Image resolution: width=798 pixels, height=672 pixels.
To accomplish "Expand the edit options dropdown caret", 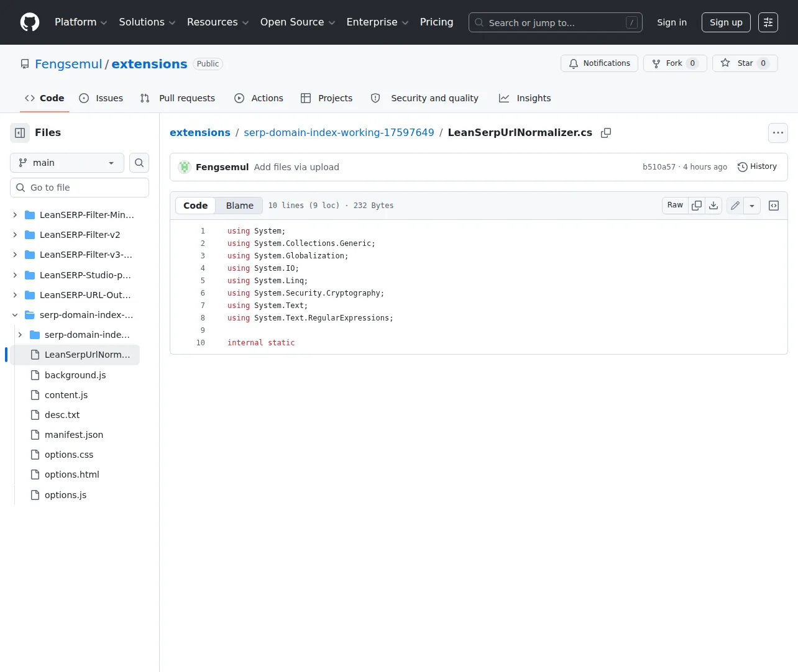I will tap(752, 206).
